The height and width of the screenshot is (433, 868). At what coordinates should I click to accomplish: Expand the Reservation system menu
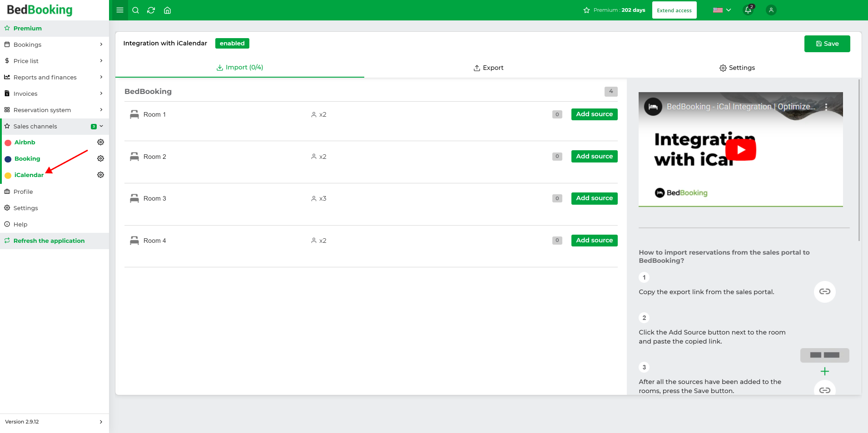[x=55, y=110]
